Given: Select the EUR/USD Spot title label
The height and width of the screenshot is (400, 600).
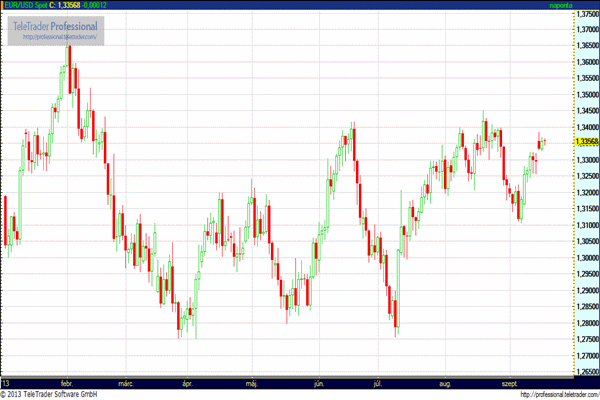Looking at the screenshot, I should tap(23, 5).
